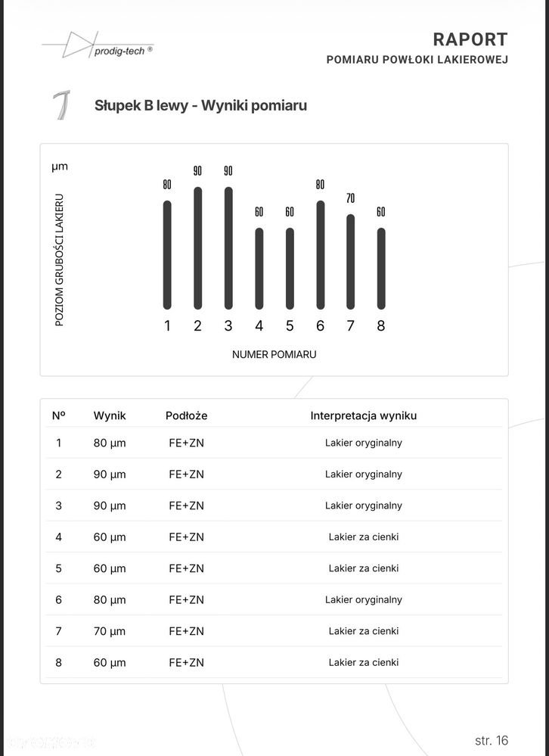The height and width of the screenshot is (756, 549).
Task: Click the 'Wynik' column header
Action: [x=110, y=415]
